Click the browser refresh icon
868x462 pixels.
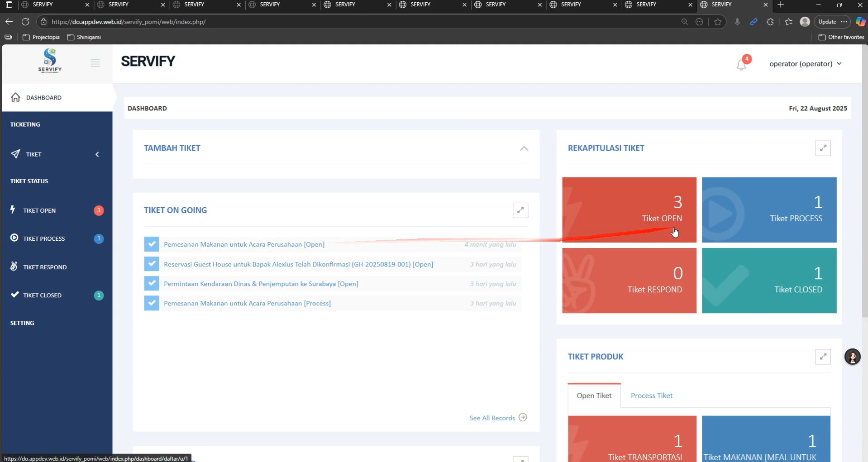pyautogui.click(x=25, y=22)
